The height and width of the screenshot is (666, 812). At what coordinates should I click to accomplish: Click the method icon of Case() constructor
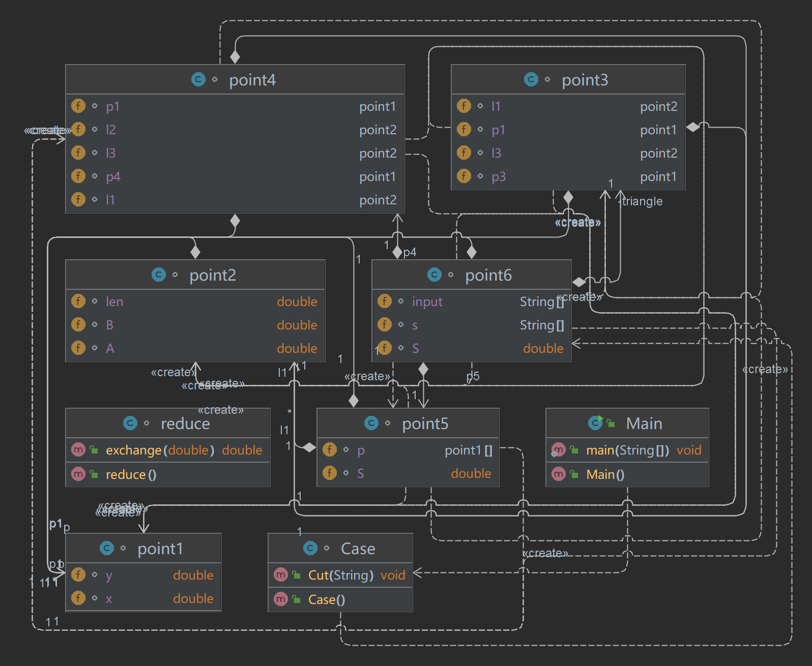pos(281,599)
